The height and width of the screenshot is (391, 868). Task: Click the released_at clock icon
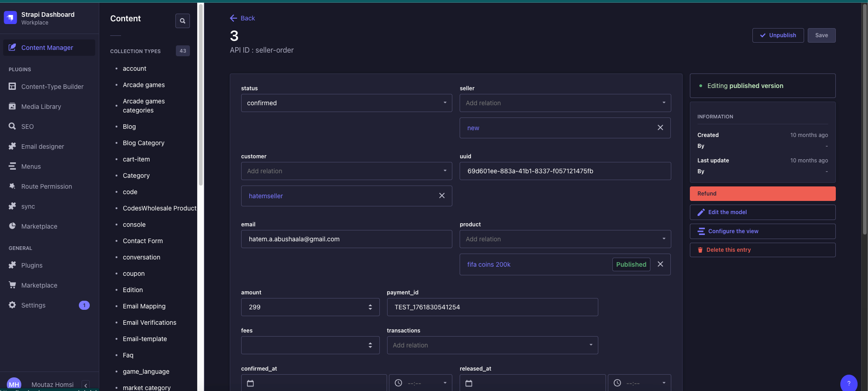(617, 383)
